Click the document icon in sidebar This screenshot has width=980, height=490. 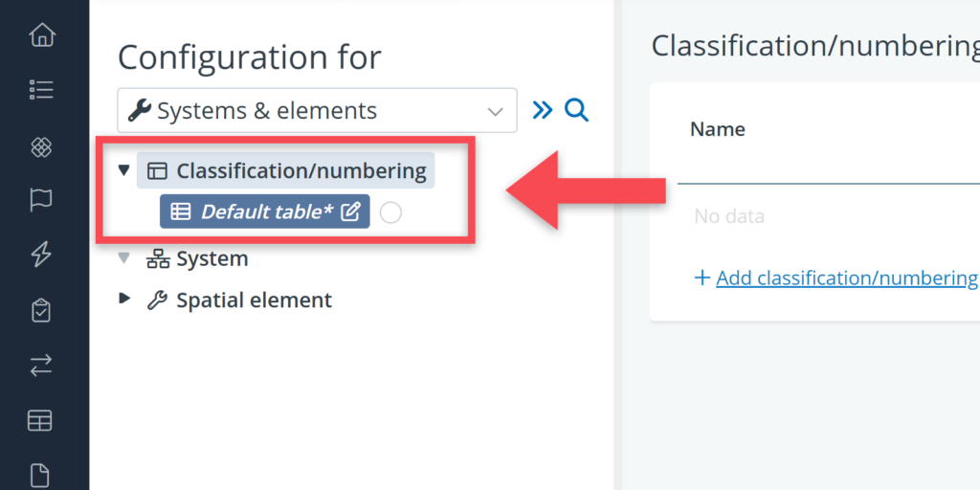click(x=42, y=474)
